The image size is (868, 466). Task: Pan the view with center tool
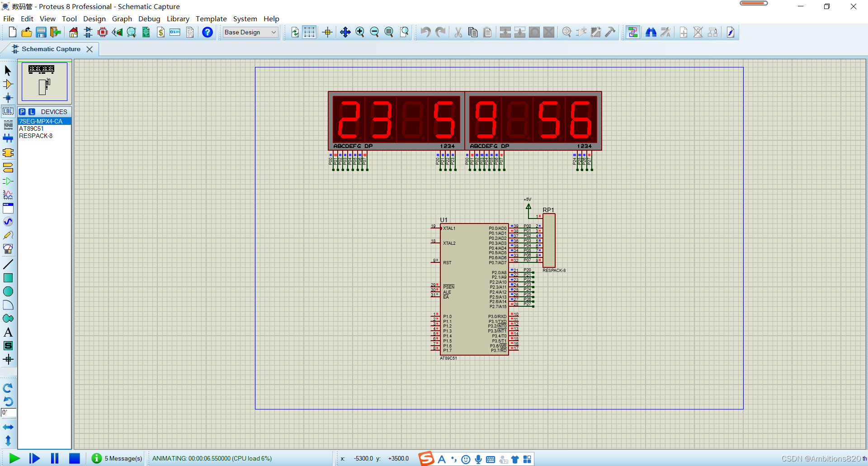pos(345,32)
